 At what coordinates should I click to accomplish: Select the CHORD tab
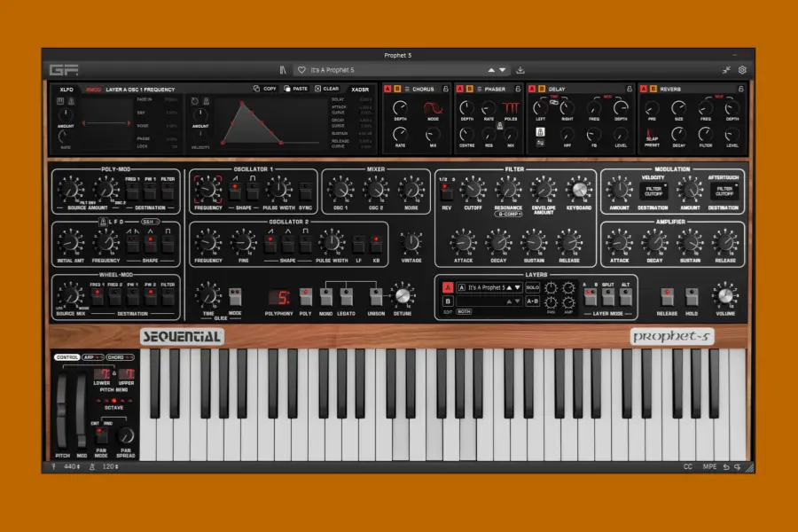120,357
